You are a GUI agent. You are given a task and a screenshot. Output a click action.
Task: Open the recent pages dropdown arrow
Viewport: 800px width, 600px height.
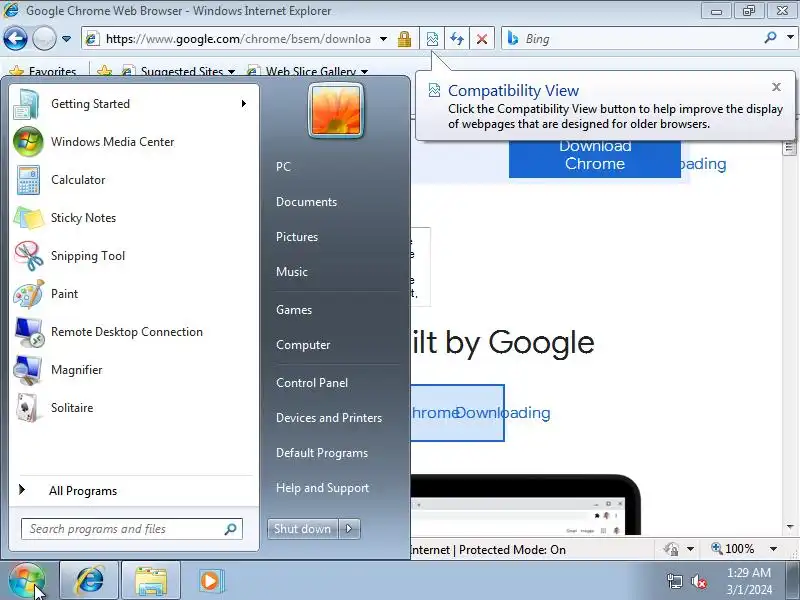pos(66,39)
